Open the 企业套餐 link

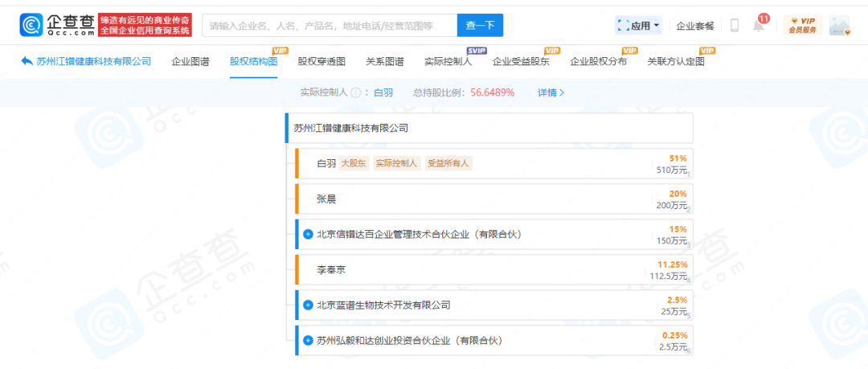[695, 26]
